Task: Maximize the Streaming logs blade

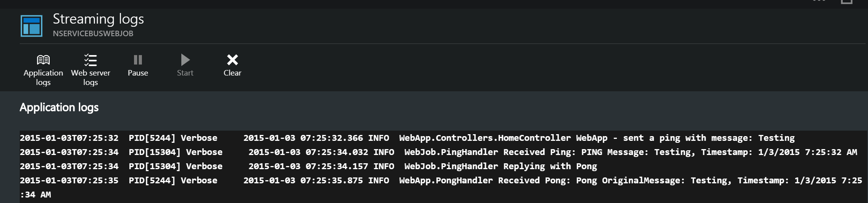Action: (846, 2)
